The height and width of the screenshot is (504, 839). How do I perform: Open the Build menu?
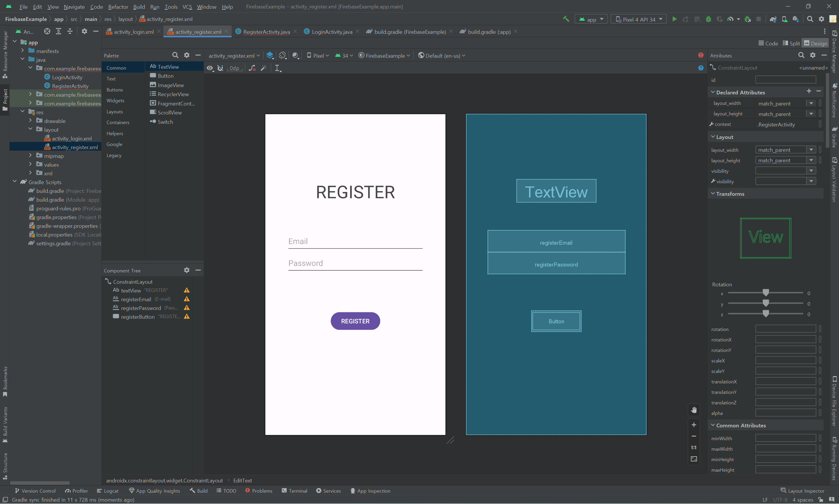tap(139, 6)
